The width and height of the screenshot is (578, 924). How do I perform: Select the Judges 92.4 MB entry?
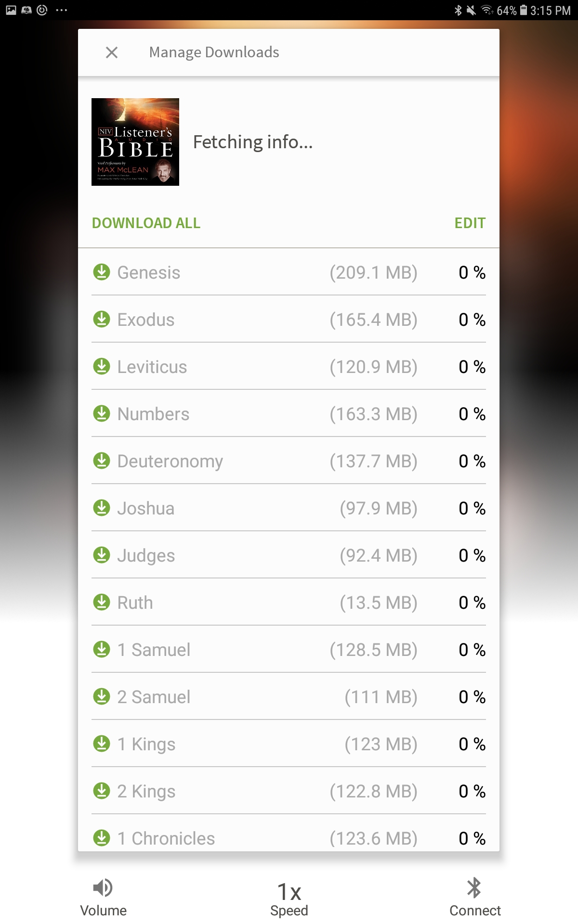click(x=289, y=555)
